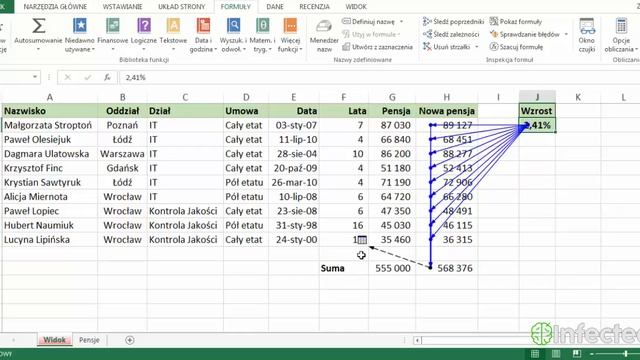The image size is (640, 360).
Task: Select cell Małgorzata Stroptoń
Action: (x=50, y=125)
